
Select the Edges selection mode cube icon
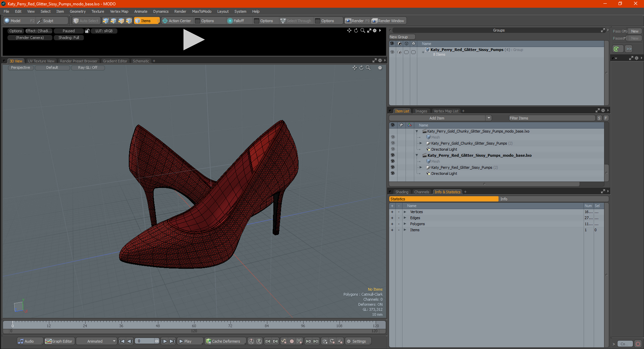tap(113, 21)
